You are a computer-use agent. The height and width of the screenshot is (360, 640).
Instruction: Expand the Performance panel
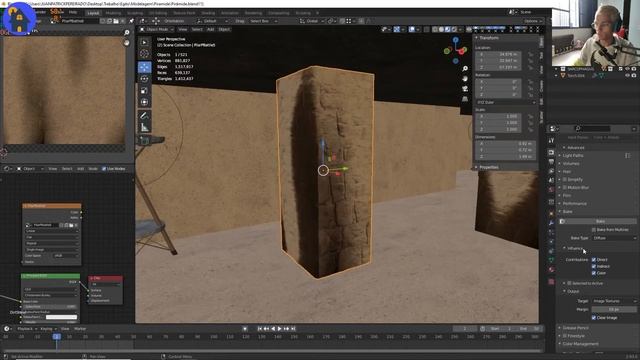point(574,203)
